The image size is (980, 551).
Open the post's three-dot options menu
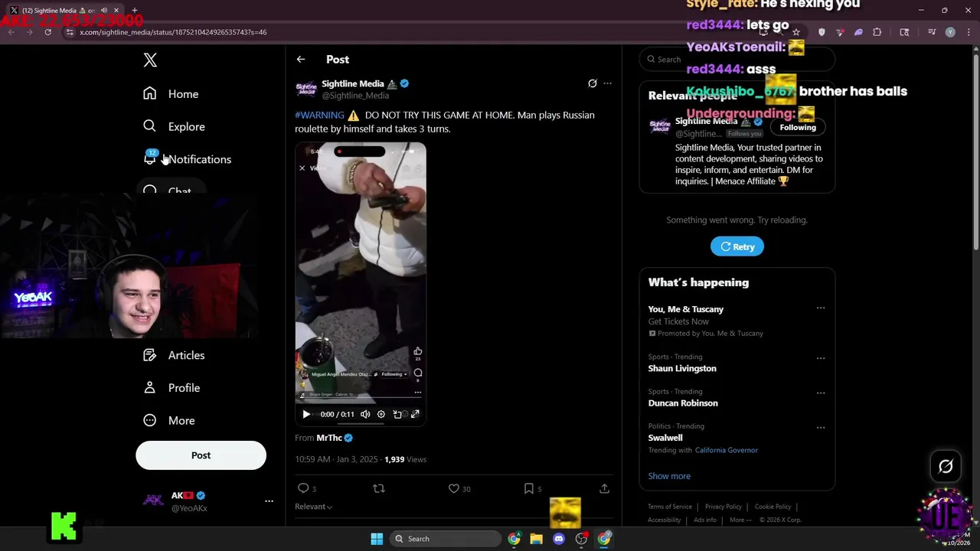607,83
